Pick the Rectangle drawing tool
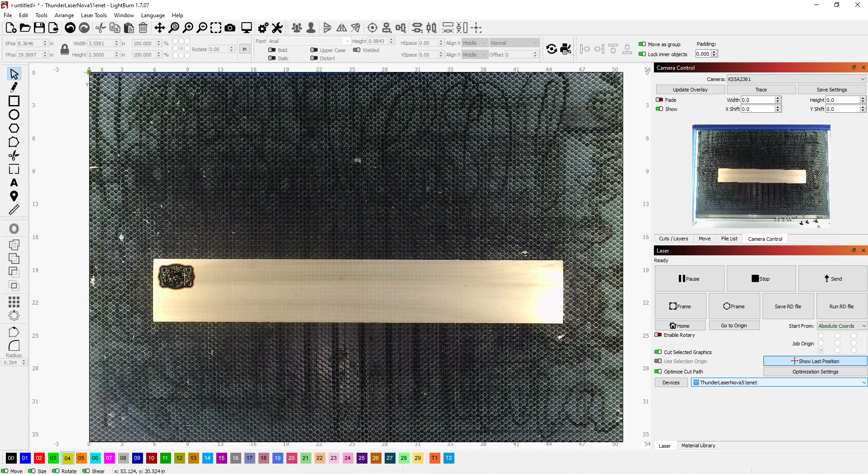Screen dimensions: 868x474 (x=14, y=101)
